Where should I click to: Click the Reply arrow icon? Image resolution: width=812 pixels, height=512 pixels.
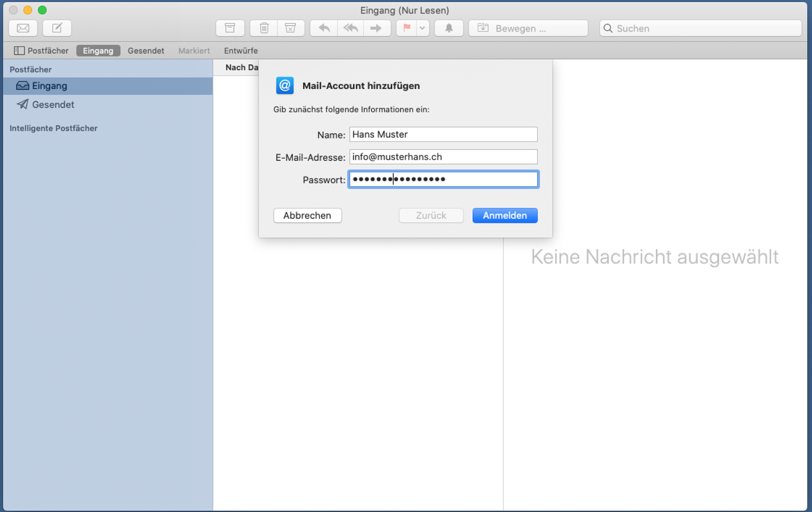(324, 28)
